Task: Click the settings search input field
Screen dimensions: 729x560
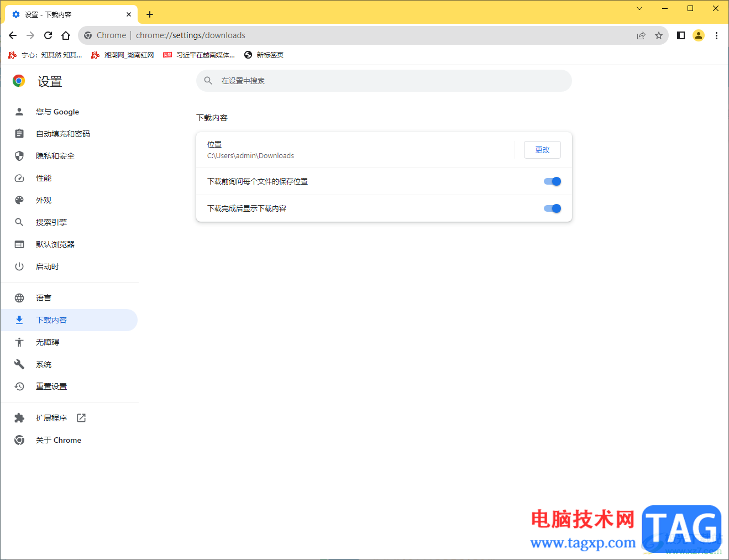Action: pyautogui.click(x=384, y=80)
